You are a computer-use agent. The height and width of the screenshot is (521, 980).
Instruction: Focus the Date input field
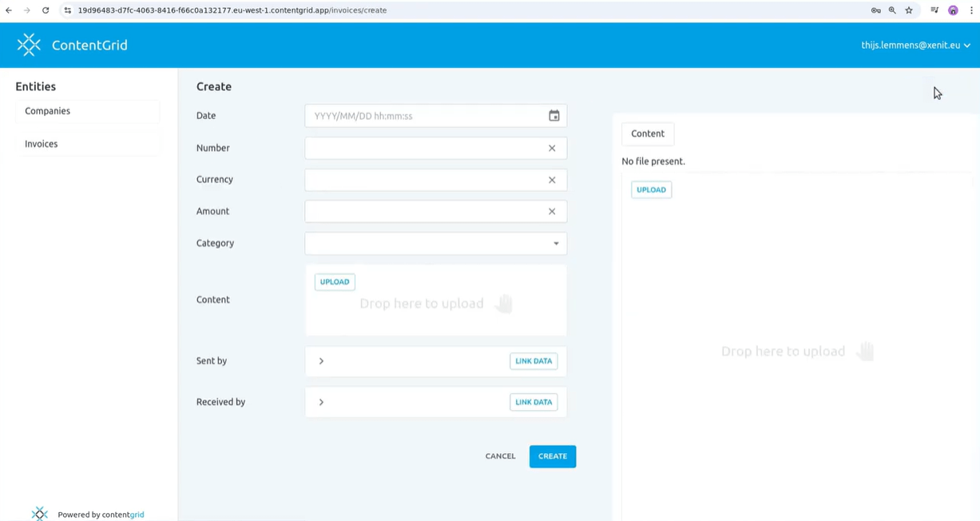click(423, 116)
